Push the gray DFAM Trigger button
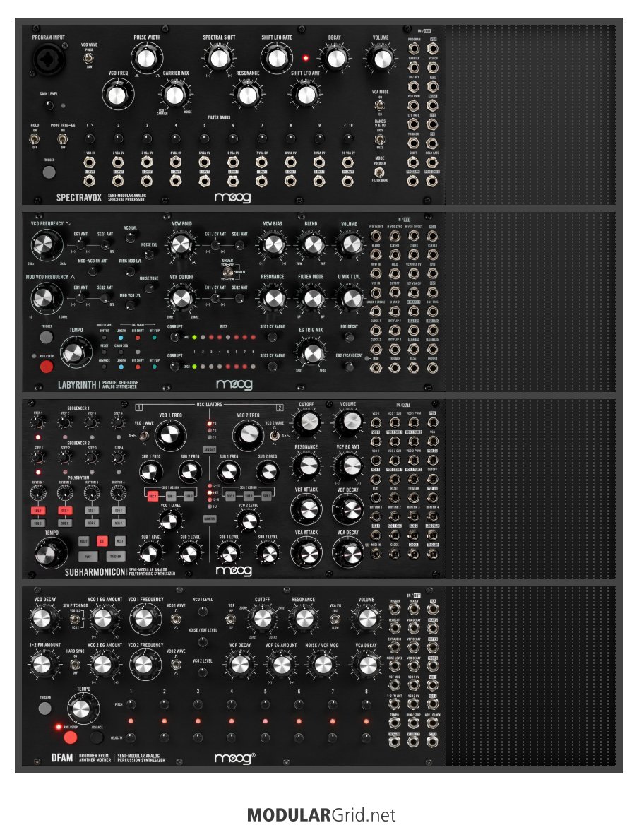The image size is (644, 830). pos(45,708)
